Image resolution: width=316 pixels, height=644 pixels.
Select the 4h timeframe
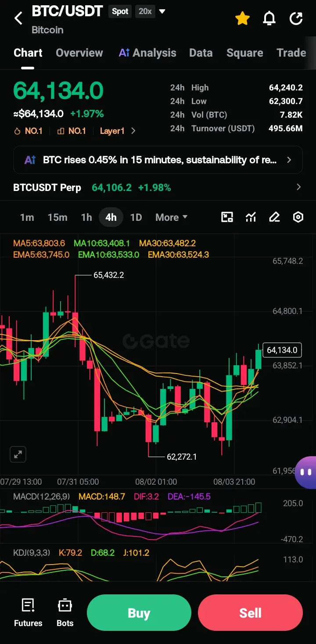(111, 217)
